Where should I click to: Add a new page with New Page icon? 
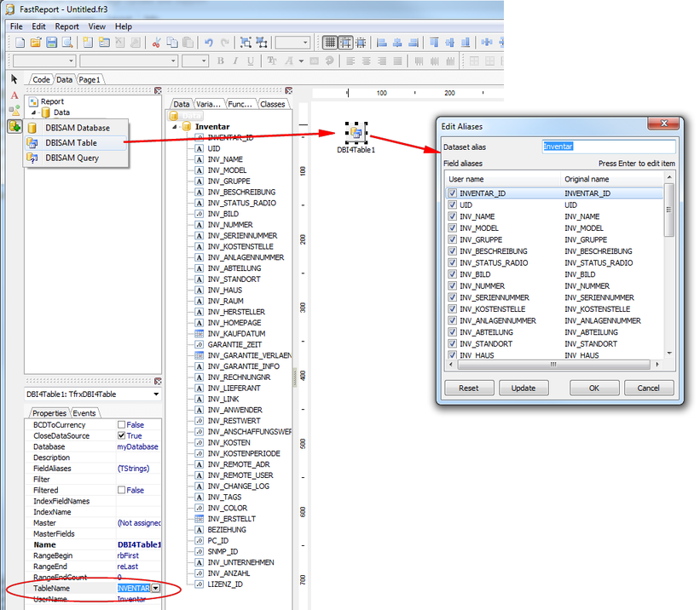[x=88, y=43]
